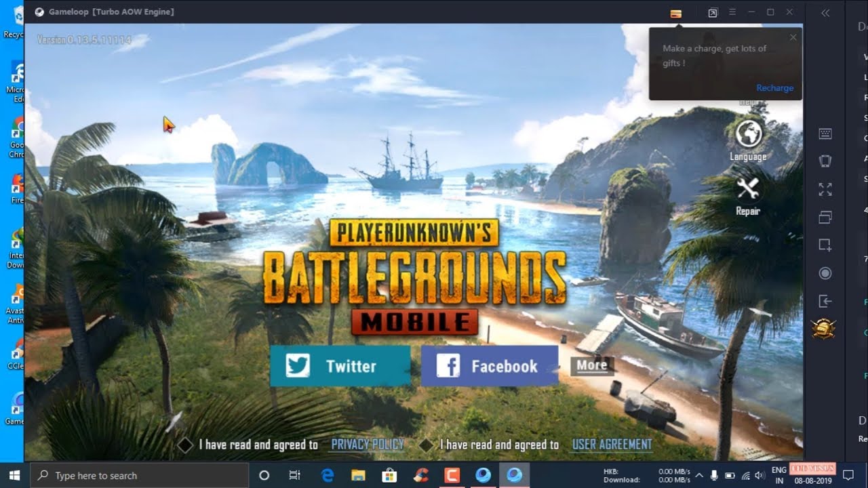The width and height of the screenshot is (868, 488).
Task: Take a screenshot with the sidebar capture icon
Action: [825, 245]
